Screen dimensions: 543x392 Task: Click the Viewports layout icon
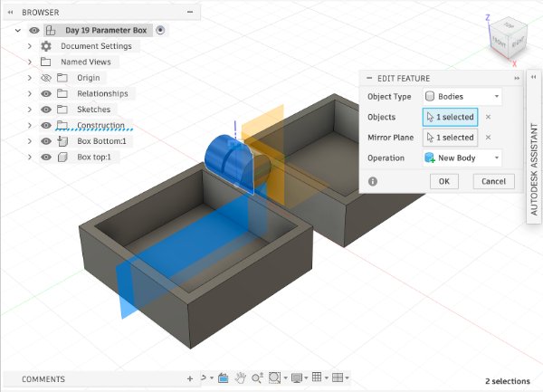click(338, 378)
